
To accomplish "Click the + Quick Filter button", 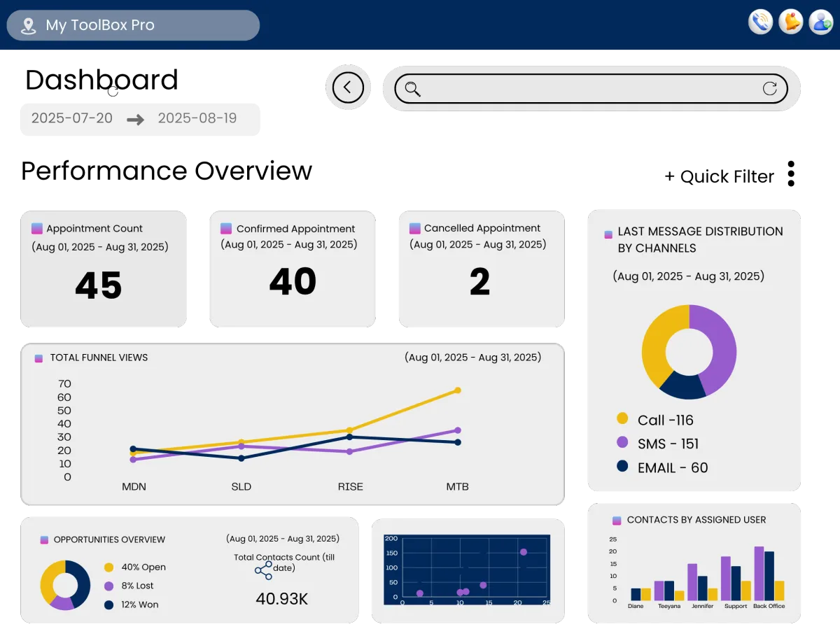I will (719, 176).
